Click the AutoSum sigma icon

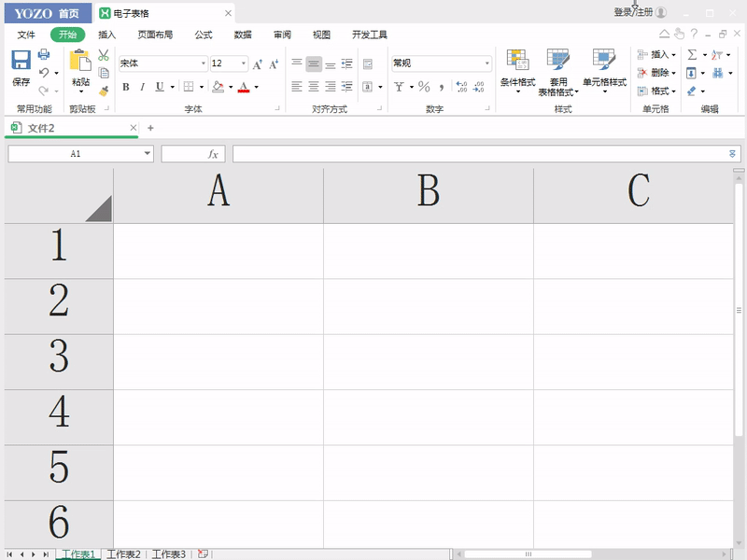[x=692, y=55]
